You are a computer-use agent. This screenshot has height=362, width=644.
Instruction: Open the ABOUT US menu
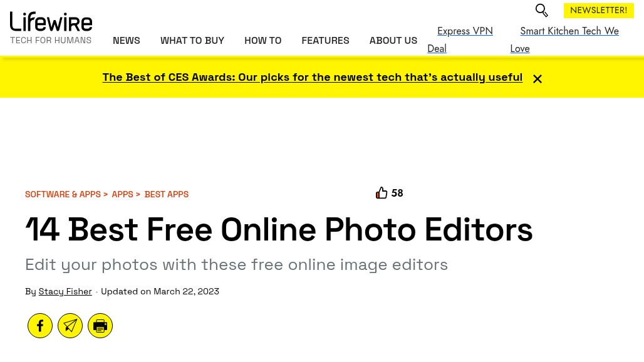pos(393,40)
